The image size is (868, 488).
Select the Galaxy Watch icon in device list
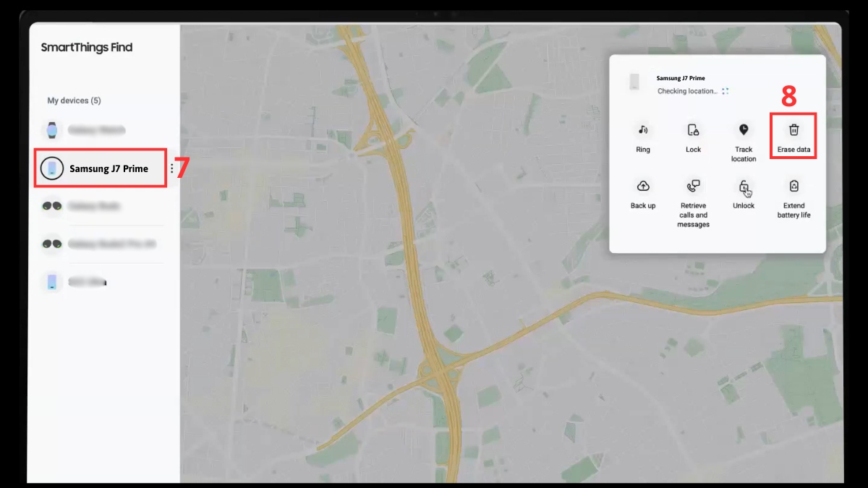(51, 130)
